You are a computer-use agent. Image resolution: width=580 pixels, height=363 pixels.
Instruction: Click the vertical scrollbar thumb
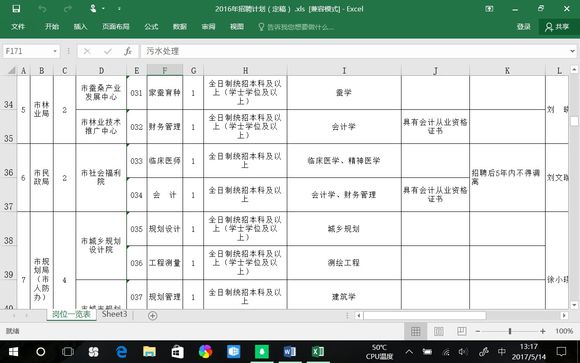574,121
